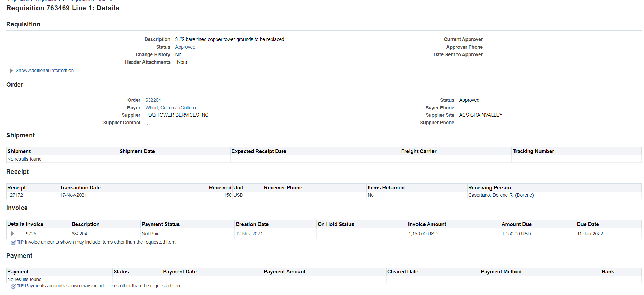Click the Expected Receipt Date column header
Viewport: 644px width, 295px height.
pyautogui.click(x=259, y=151)
